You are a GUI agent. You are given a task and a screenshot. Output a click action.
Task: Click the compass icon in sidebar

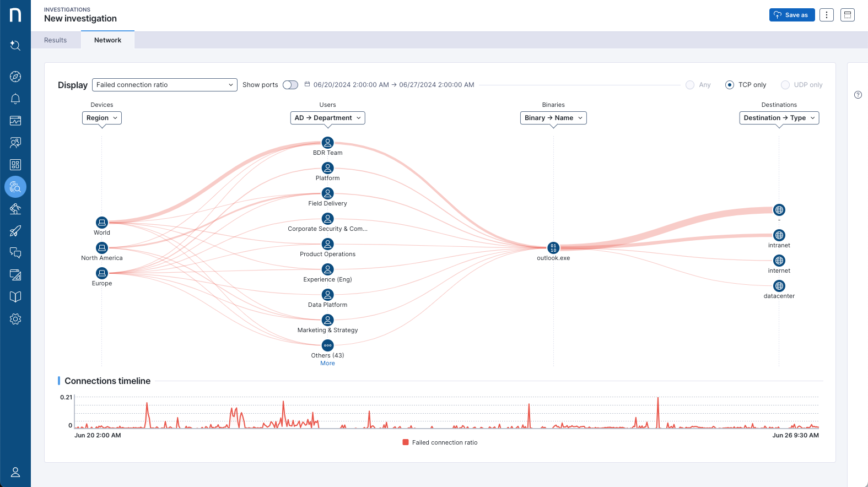click(15, 77)
